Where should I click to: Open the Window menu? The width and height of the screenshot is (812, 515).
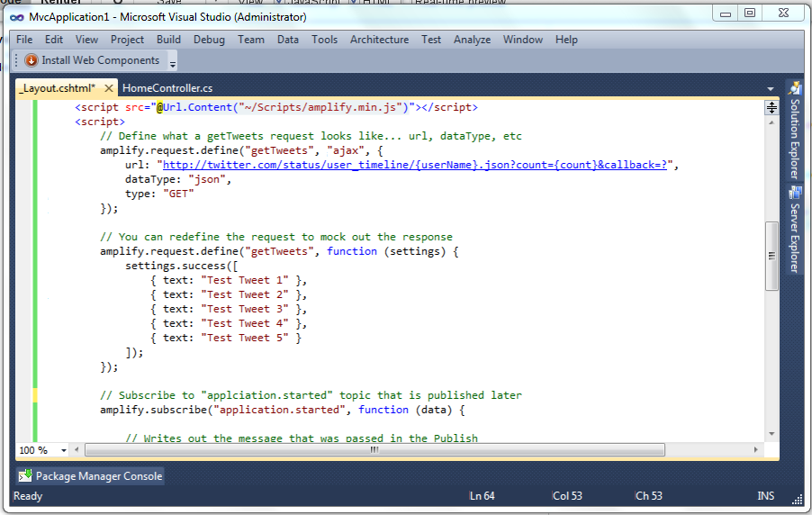pyautogui.click(x=523, y=40)
